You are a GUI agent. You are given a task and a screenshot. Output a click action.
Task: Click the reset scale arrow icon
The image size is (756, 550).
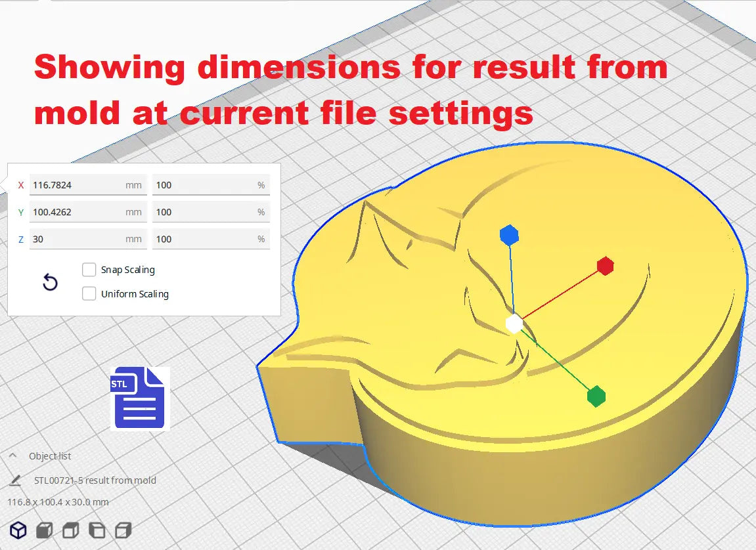coord(50,282)
